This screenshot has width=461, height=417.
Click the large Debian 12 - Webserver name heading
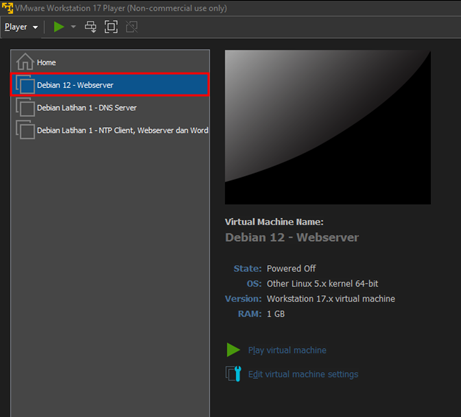(292, 237)
